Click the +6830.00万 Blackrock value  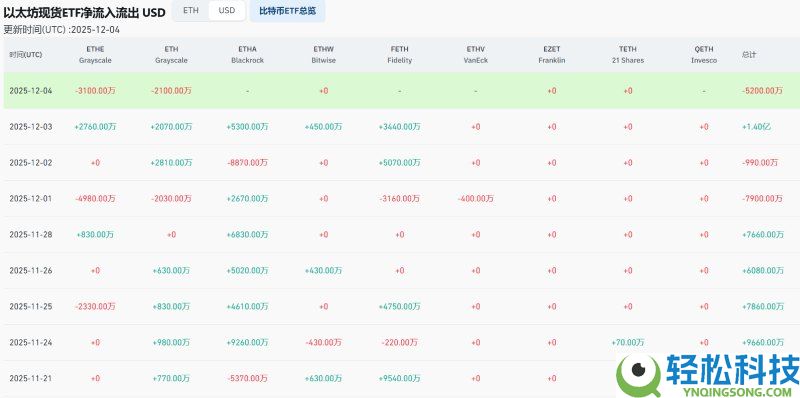point(247,235)
